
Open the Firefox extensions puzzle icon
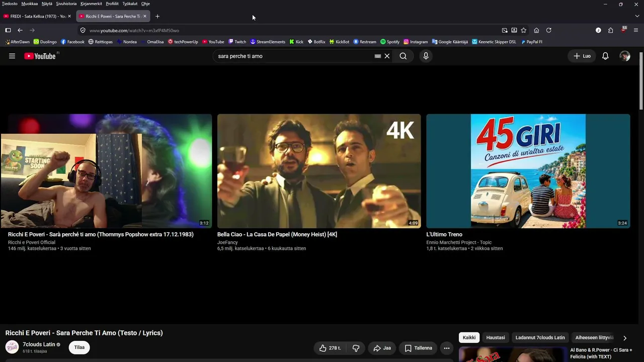(610, 30)
